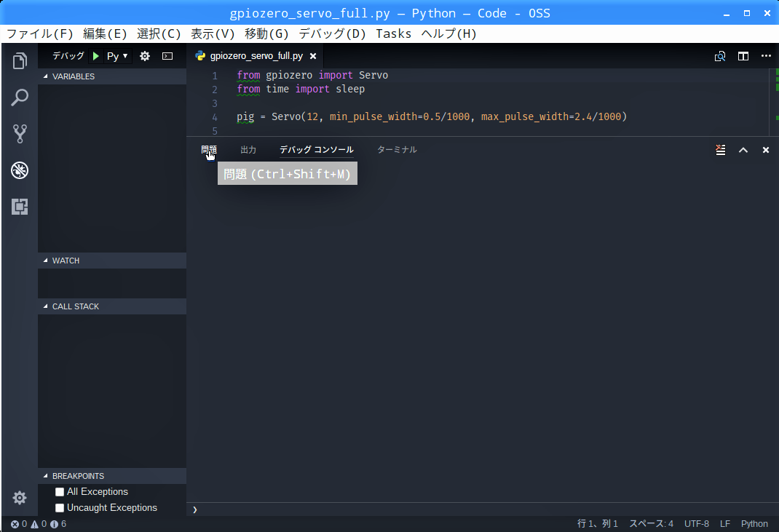
Task: Enable Uncaught Exceptions breakpoint checkbox
Action: point(60,508)
